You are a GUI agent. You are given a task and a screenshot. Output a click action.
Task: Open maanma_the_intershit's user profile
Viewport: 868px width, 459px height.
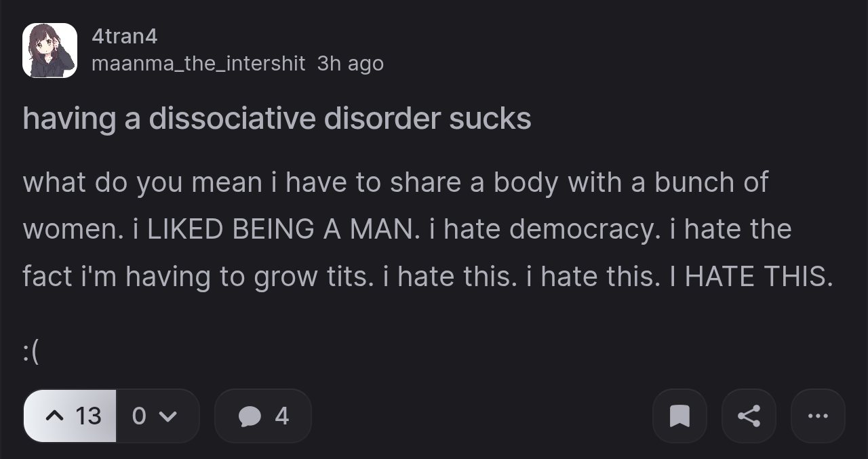[198, 64]
